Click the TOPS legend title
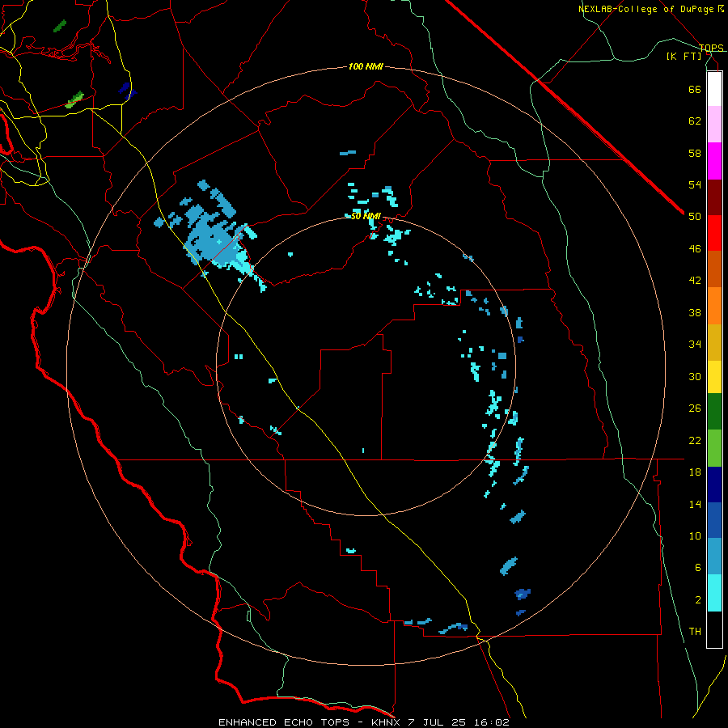 [711, 48]
